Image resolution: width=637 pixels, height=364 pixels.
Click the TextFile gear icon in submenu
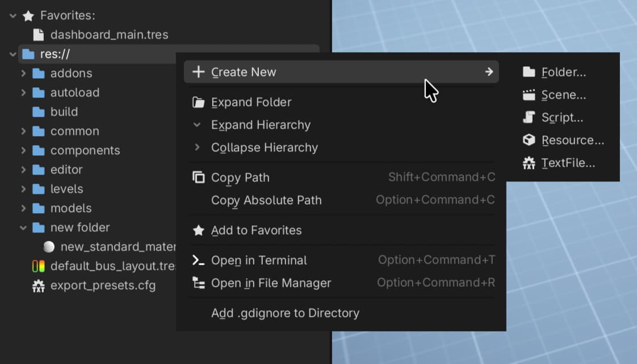pos(529,163)
